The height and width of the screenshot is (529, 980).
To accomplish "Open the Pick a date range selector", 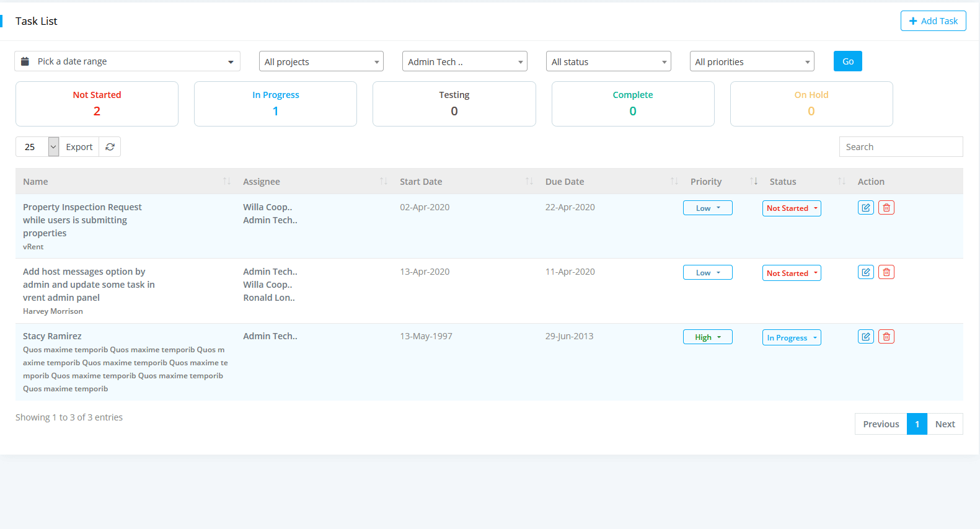I will 127,61.
